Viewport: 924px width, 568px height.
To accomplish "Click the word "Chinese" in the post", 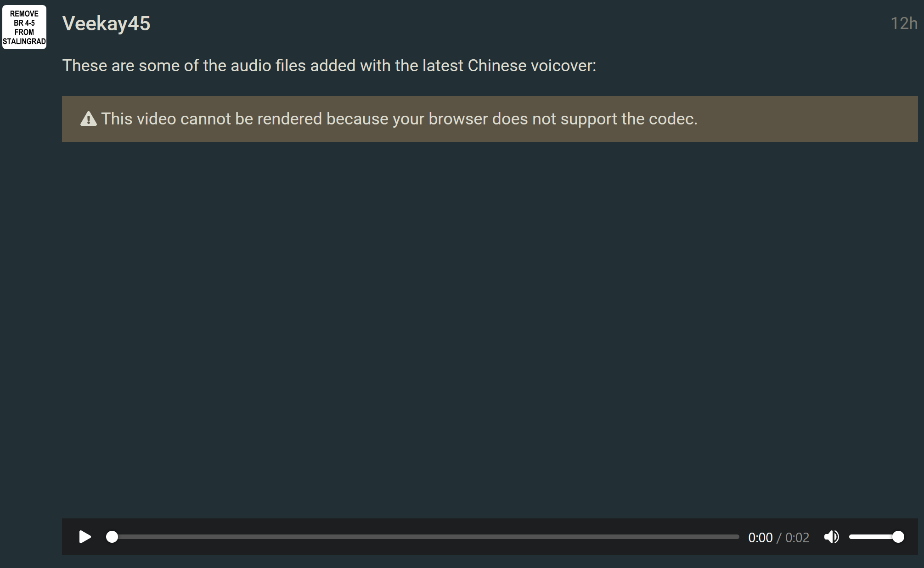I will [x=497, y=66].
